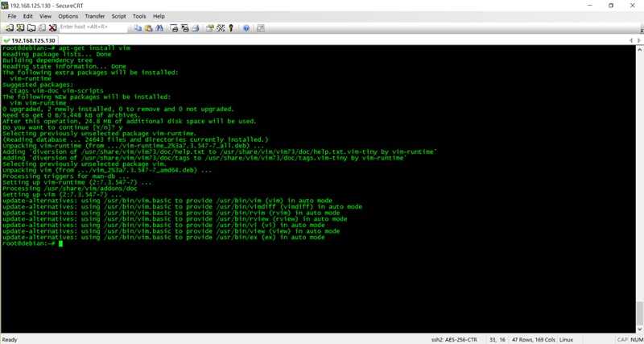Open the Tools menu
This screenshot has height=344, width=644.
(139, 16)
